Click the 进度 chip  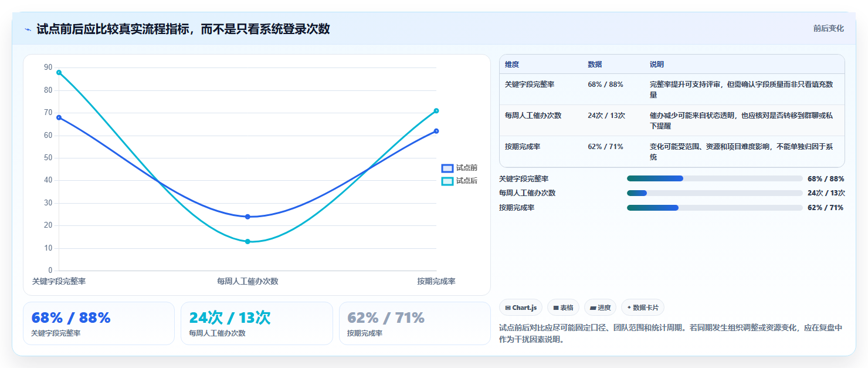600,308
